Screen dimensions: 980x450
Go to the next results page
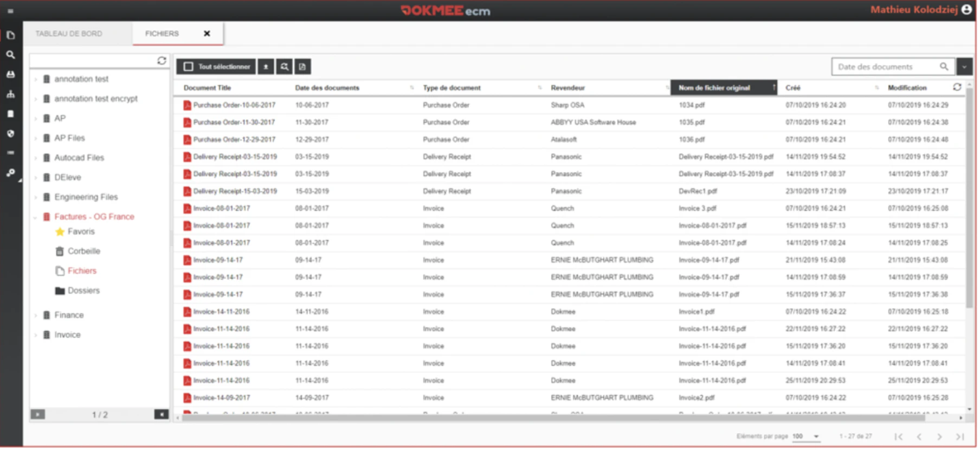point(939,437)
